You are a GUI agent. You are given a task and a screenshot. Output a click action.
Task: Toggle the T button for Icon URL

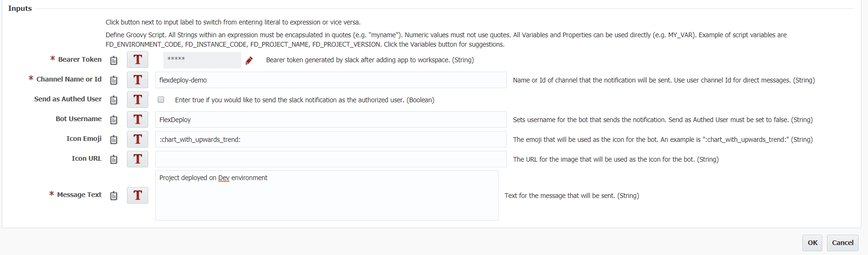[x=137, y=159]
